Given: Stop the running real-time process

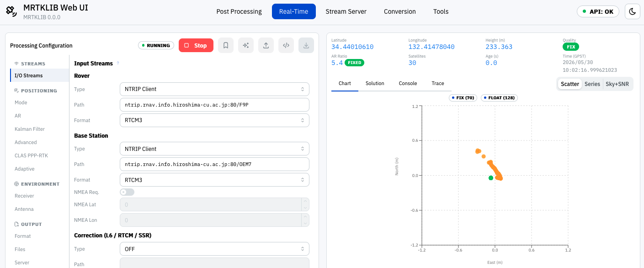Looking at the screenshot, I should pos(196,45).
